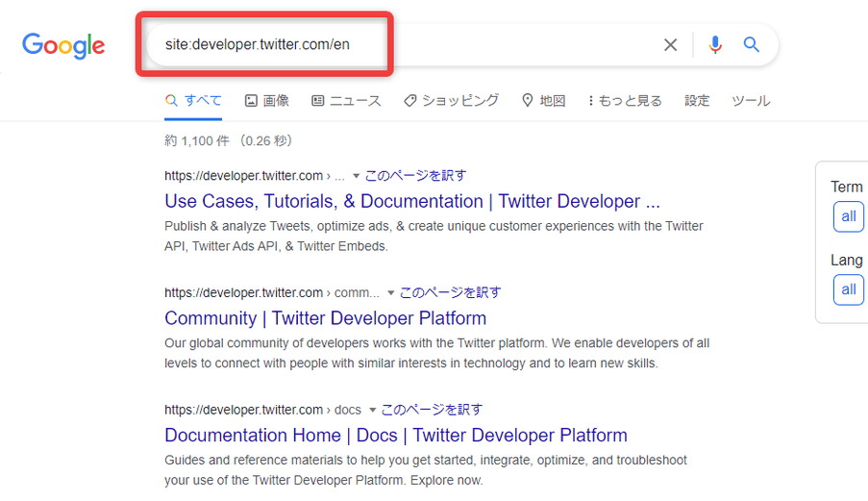Click the all button under Lang
Screen dimensions: 868x501
(x=849, y=289)
